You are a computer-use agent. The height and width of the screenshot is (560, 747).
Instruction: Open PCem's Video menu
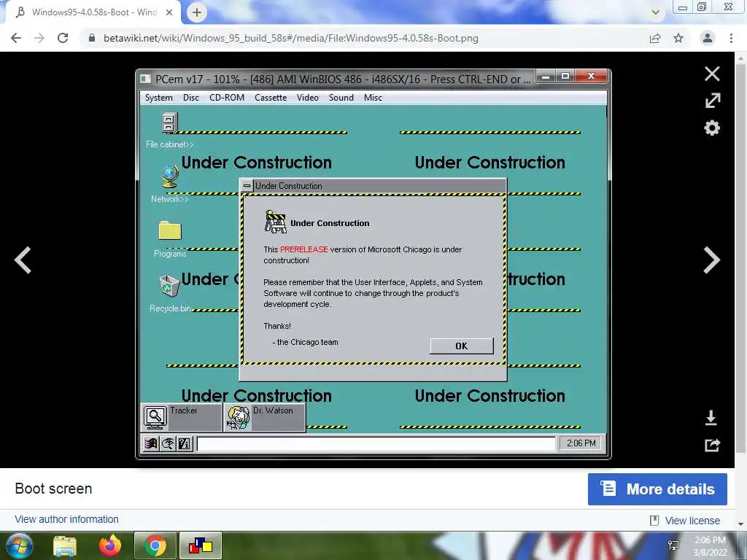tap(308, 98)
